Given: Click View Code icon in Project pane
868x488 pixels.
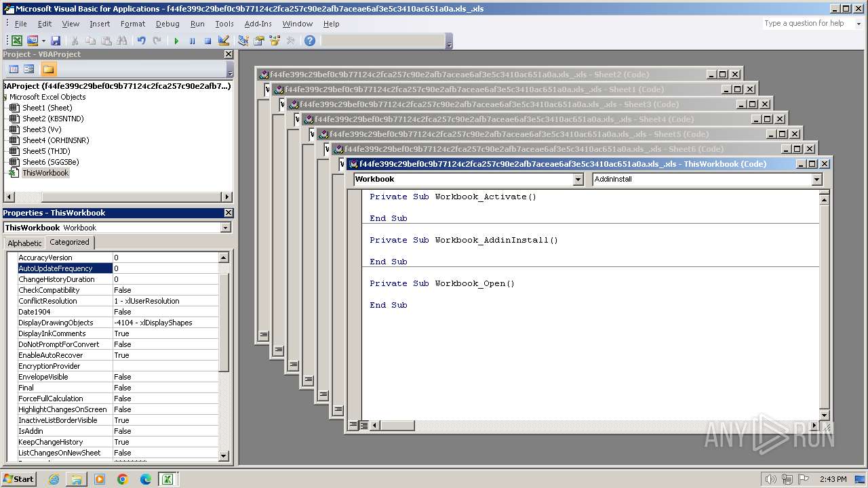Looking at the screenshot, I should (x=14, y=69).
